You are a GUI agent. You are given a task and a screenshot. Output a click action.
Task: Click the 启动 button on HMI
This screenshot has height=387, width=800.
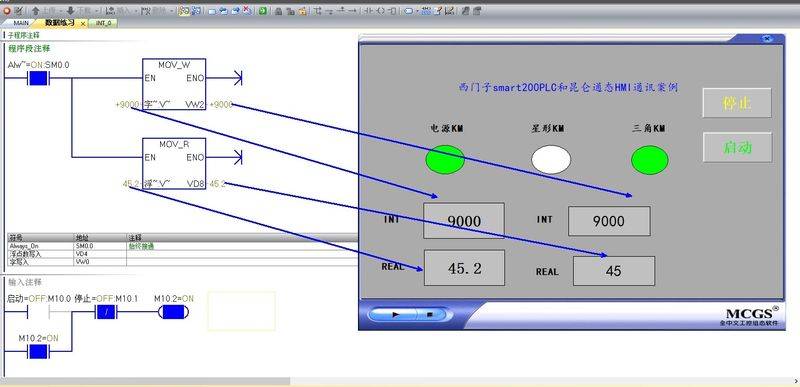(x=737, y=147)
